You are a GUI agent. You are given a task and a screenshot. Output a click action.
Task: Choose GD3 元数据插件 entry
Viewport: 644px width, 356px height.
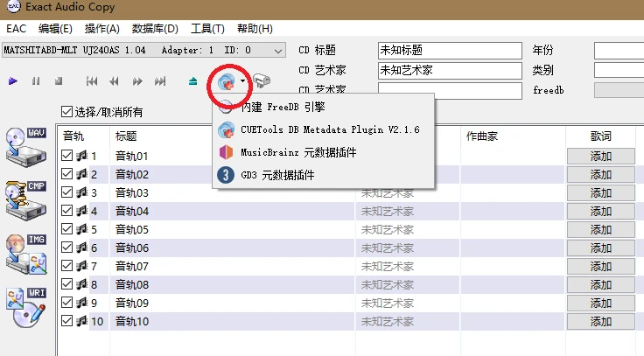(x=323, y=175)
